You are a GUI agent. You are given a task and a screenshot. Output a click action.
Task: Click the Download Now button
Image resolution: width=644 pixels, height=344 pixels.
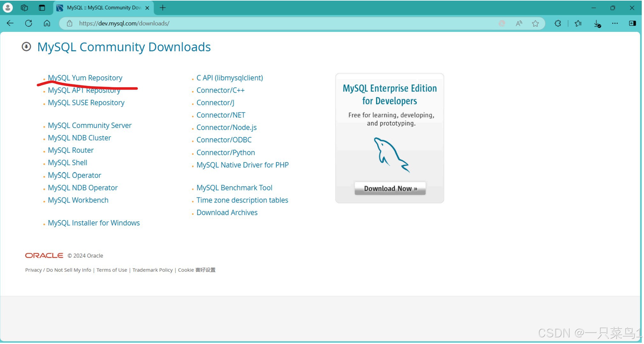[390, 188]
